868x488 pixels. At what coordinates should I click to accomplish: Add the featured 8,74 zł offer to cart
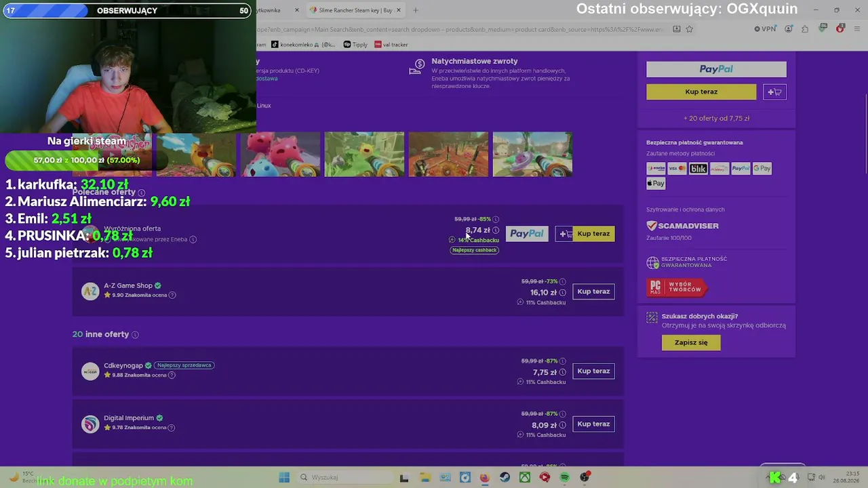tap(564, 234)
